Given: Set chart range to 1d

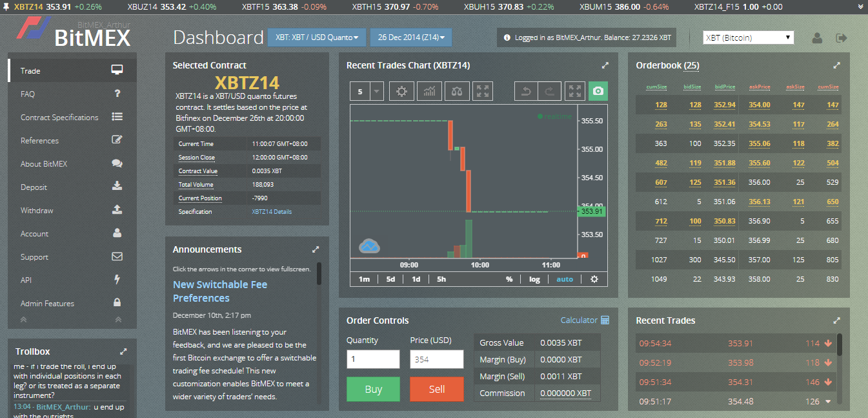Looking at the screenshot, I should click(416, 279).
